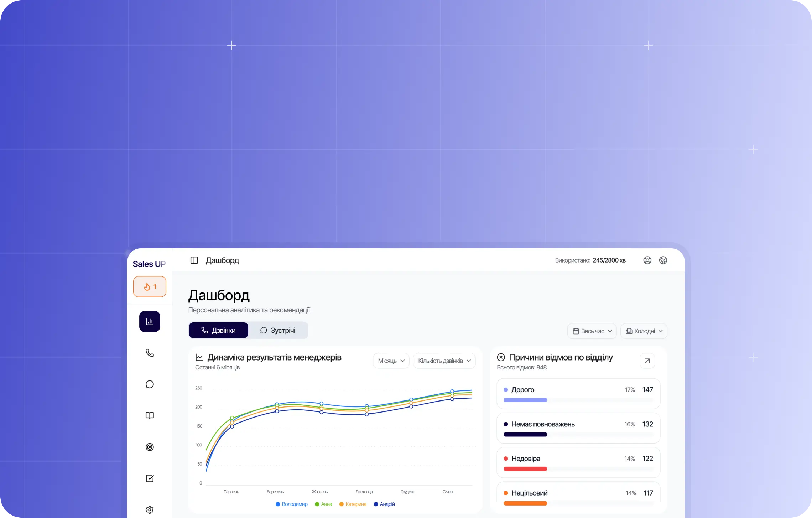
Task: Click the profile icon at top right
Action: coord(663,260)
